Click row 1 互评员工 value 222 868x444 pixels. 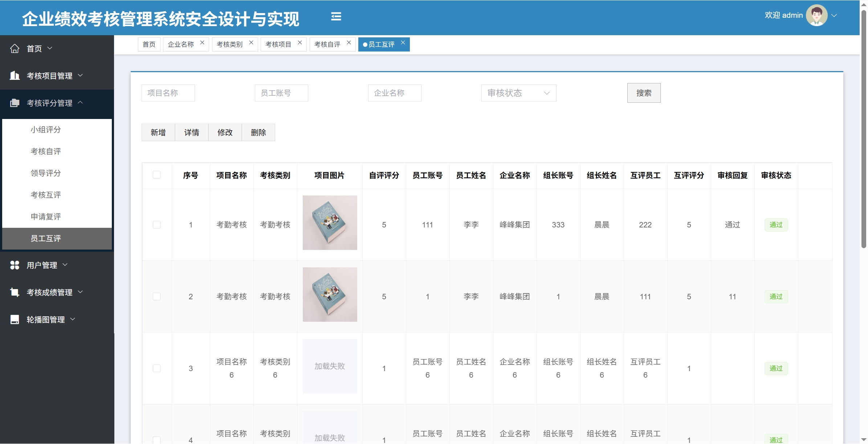click(645, 225)
